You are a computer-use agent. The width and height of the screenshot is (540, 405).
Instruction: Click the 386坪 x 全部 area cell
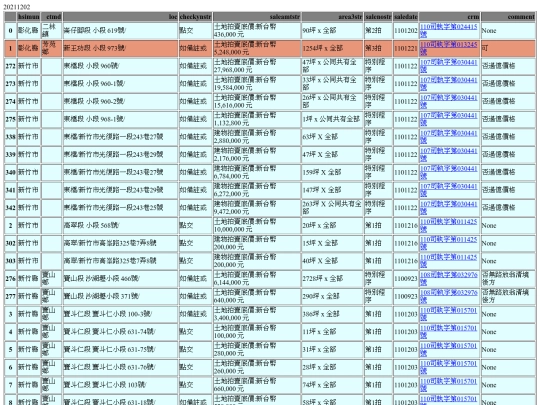332,314
